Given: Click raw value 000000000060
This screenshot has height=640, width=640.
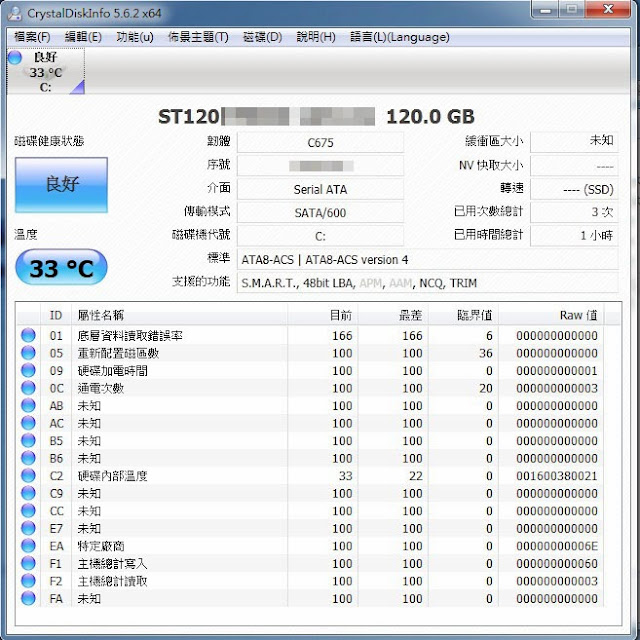Looking at the screenshot, I should (557, 564).
